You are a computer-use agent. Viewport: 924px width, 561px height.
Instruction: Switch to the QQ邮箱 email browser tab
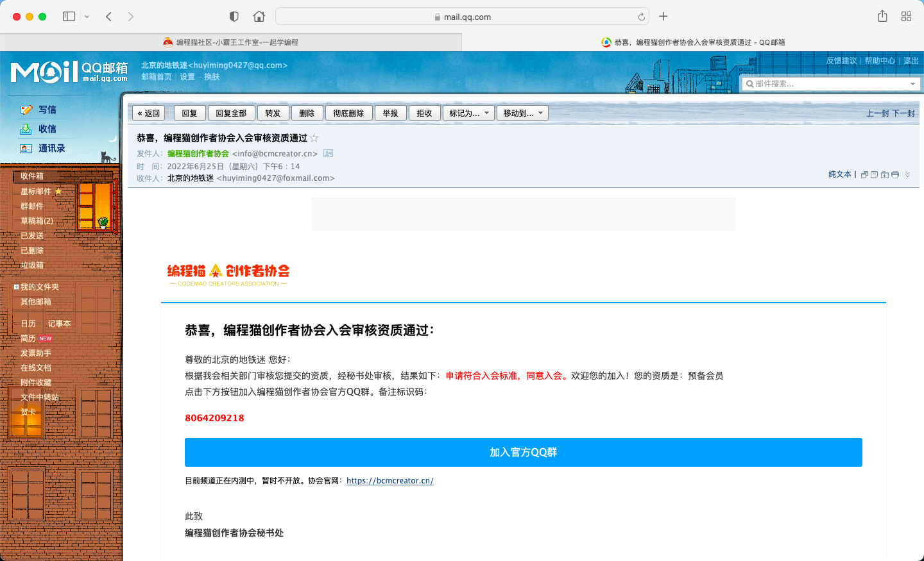point(693,42)
